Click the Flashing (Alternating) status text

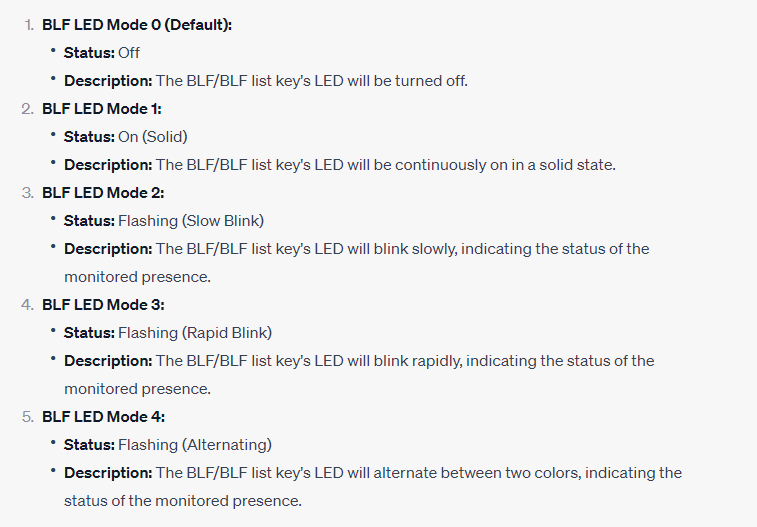(195, 444)
